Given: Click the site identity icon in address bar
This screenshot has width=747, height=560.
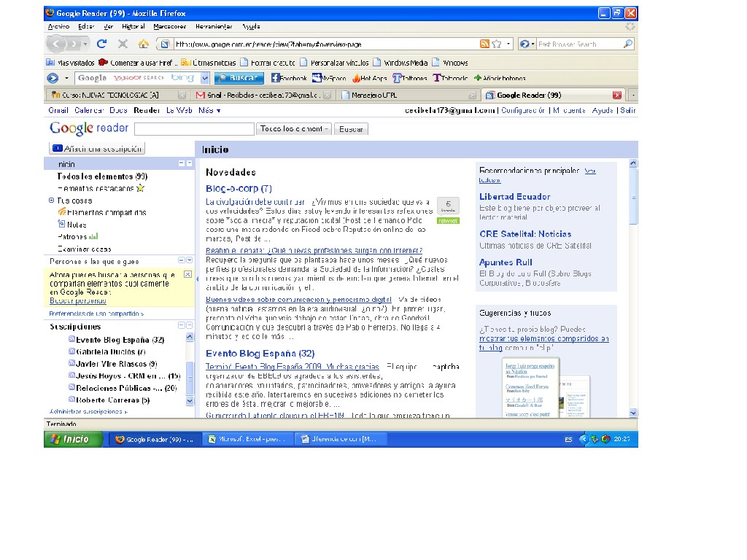Looking at the screenshot, I should point(165,44).
